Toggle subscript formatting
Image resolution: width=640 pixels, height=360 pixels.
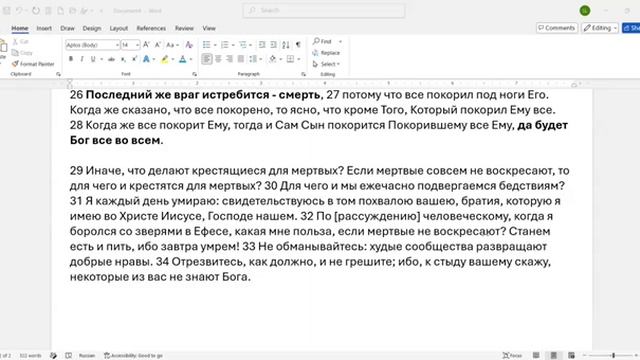123,59
